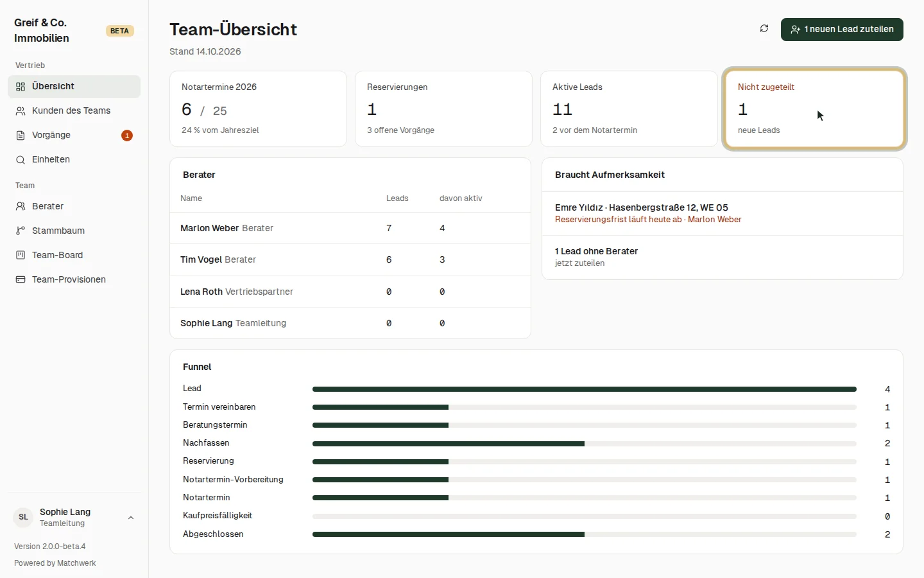Click the Kaufpreisfälligkeit funnel bar
924x578 pixels.
585,516
